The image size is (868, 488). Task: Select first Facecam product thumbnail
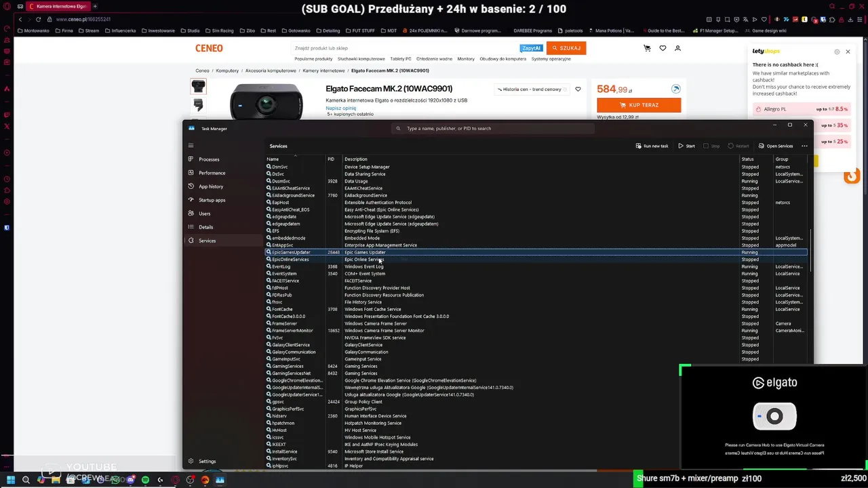pyautogui.click(x=198, y=86)
